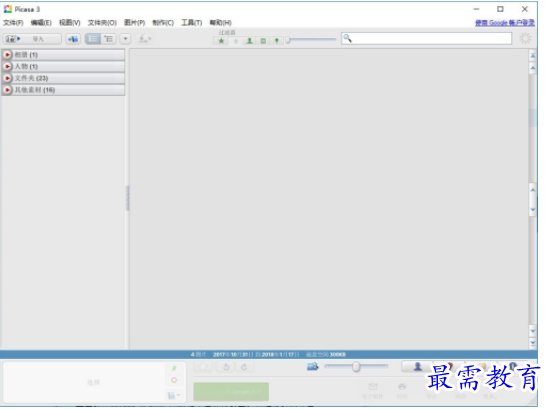
Task: Click the star tag button at bottom
Action: tap(203, 367)
